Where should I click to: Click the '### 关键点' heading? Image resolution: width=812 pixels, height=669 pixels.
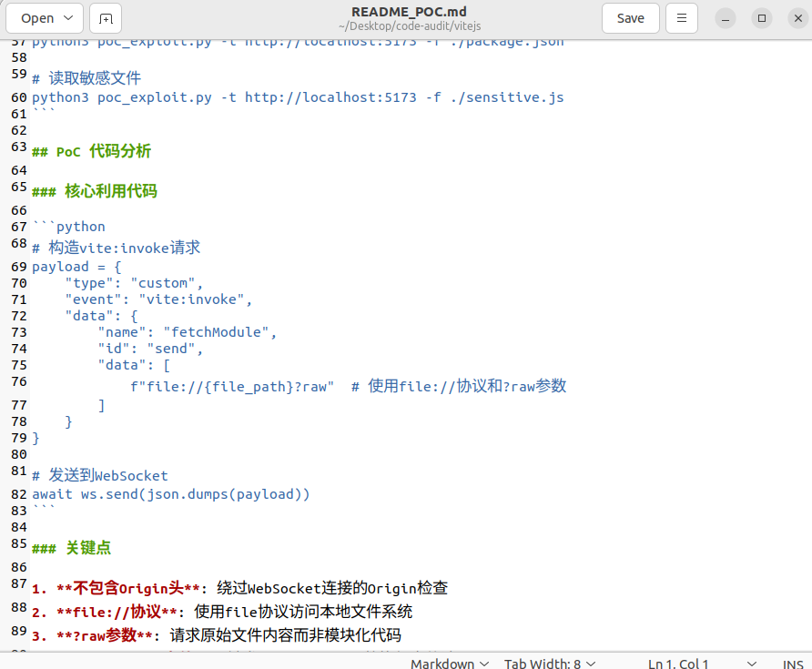click(72, 548)
